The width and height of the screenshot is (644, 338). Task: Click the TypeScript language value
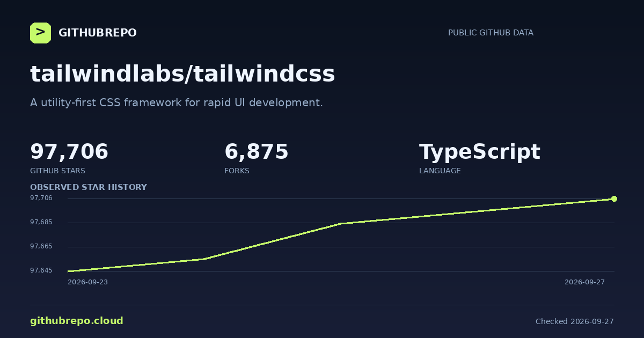[x=480, y=152]
